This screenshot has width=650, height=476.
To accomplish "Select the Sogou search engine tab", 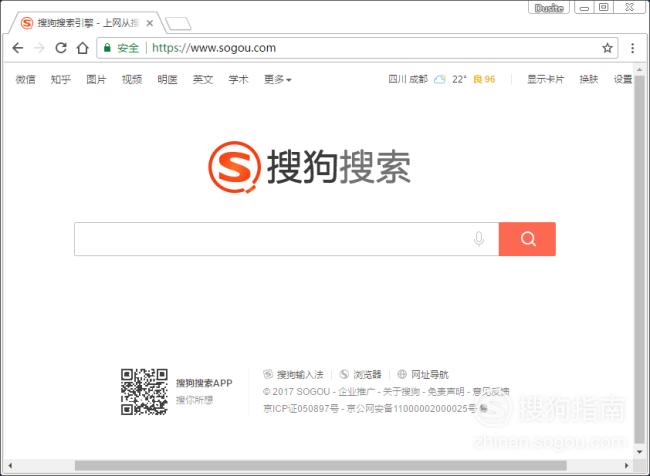I will coord(87,23).
